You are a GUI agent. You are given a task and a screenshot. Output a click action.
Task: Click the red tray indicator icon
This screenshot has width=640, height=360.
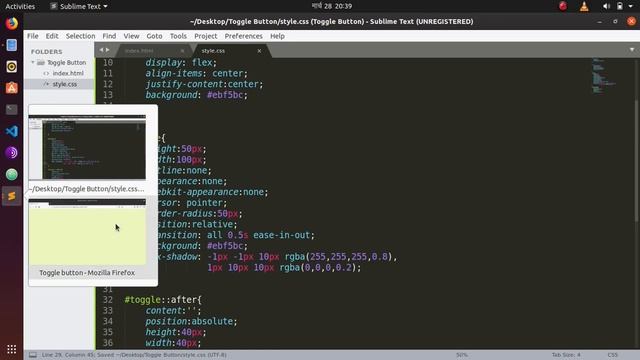563,6
